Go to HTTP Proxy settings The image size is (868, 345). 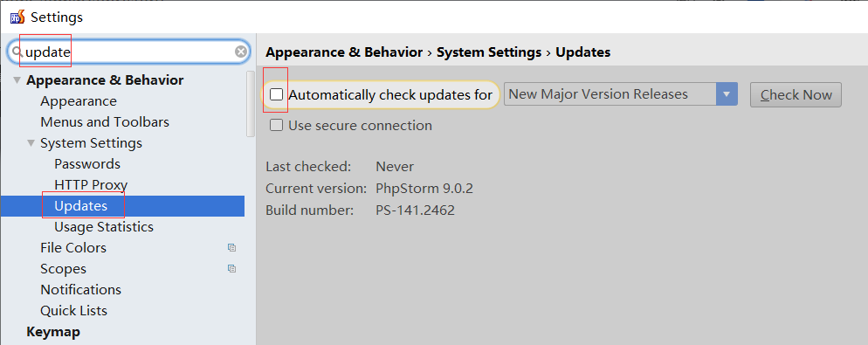(91, 185)
